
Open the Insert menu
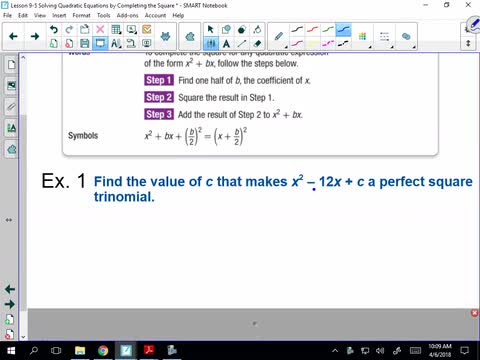pos(59,15)
